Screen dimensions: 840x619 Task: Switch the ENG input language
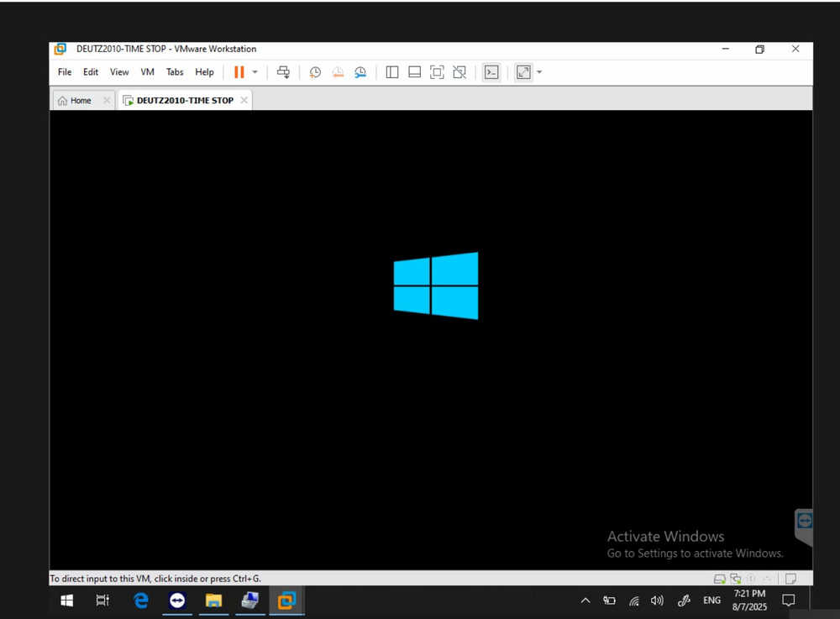711,601
